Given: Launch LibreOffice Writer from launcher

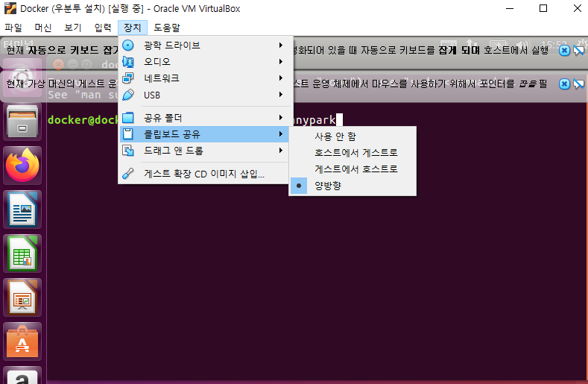Looking at the screenshot, I should (22, 209).
